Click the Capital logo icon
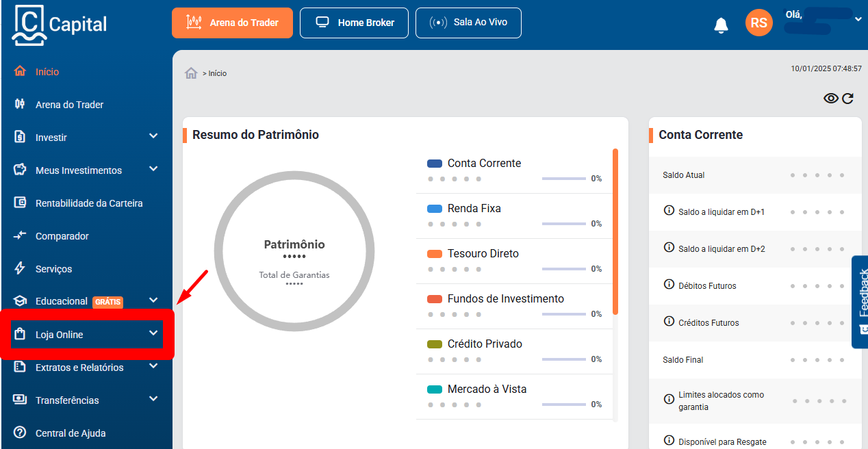The image size is (868, 449). pyautogui.click(x=29, y=25)
